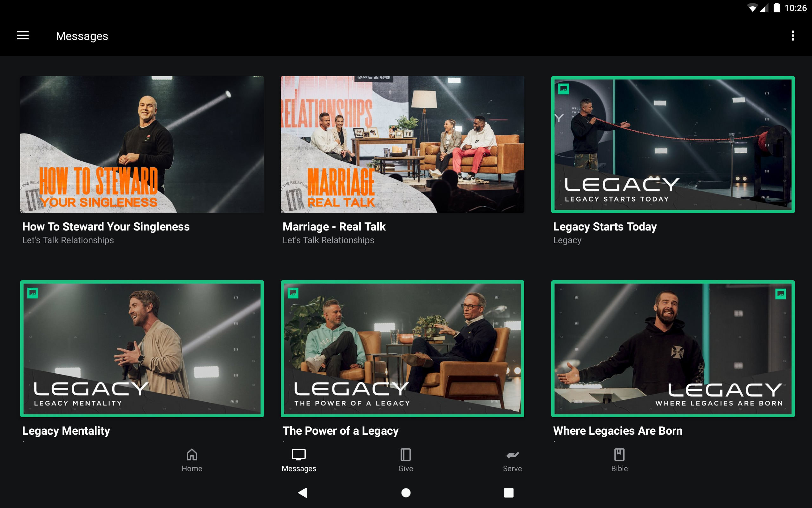
Task: Open Legacy Starts Today video thumbnail
Action: [673, 144]
